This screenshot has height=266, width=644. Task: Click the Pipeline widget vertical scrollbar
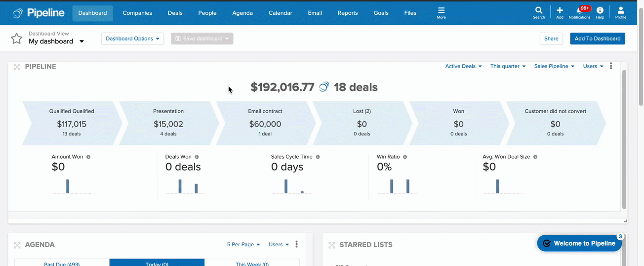(x=624, y=139)
